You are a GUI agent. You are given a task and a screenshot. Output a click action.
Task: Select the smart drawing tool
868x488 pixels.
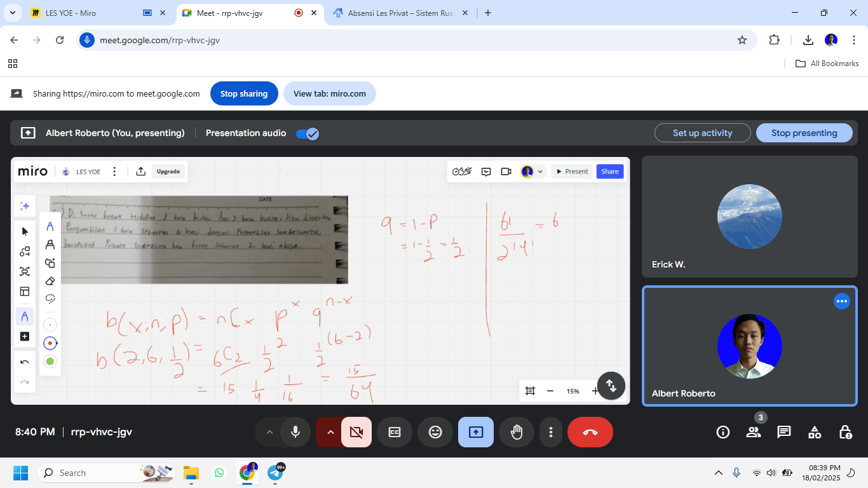pos(50,263)
